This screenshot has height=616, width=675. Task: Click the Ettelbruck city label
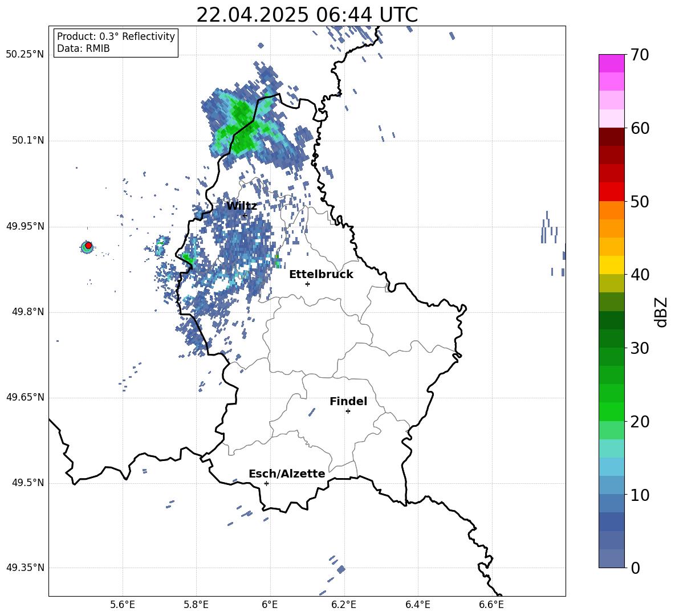click(321, 275)
